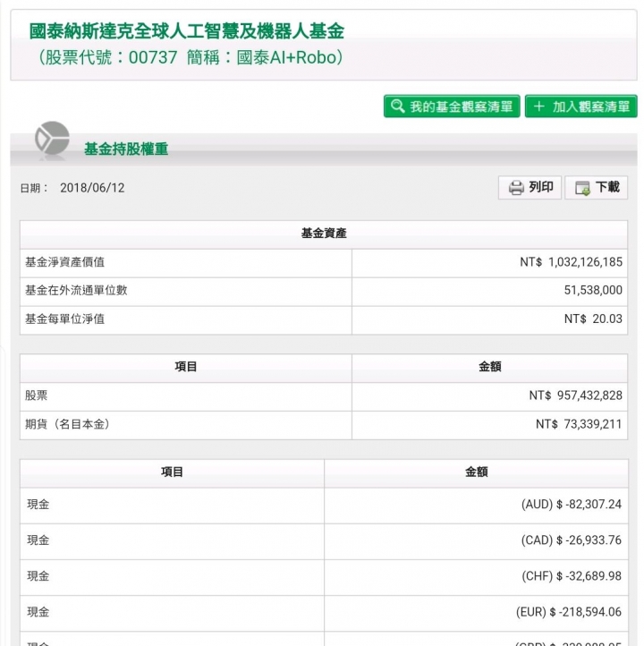This screenshot has height=646, width=644.
Task: Select the (AUD) $ -82,307.24 value
Action: point(572,505)
